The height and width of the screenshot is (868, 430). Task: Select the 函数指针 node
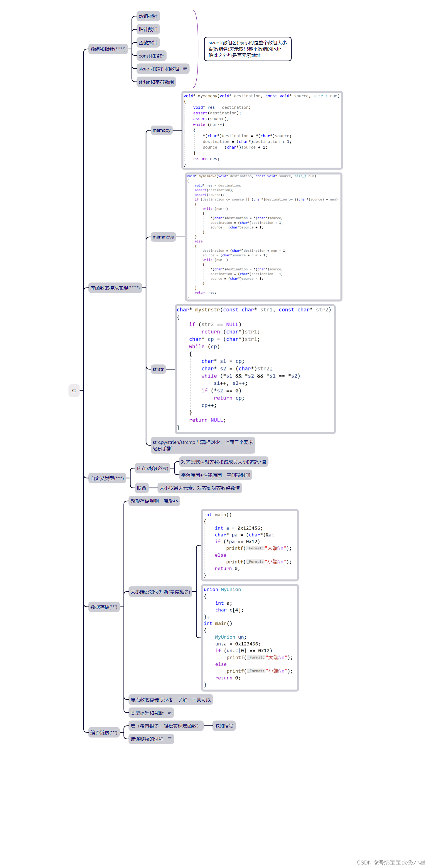click(x=148, y=43)
